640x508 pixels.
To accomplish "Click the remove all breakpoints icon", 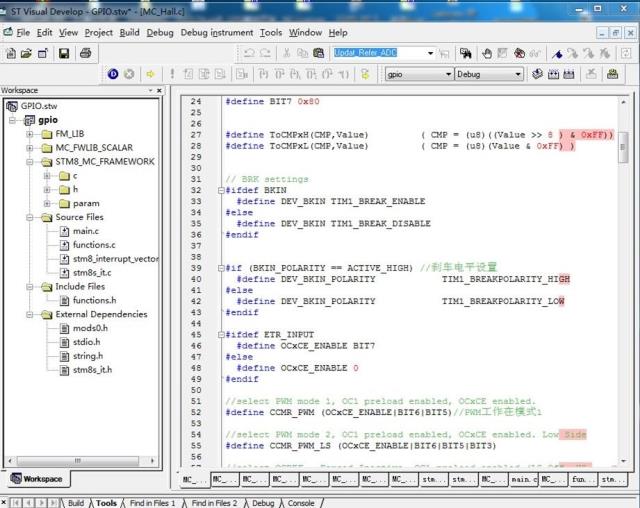I will (x=520, y=53).
